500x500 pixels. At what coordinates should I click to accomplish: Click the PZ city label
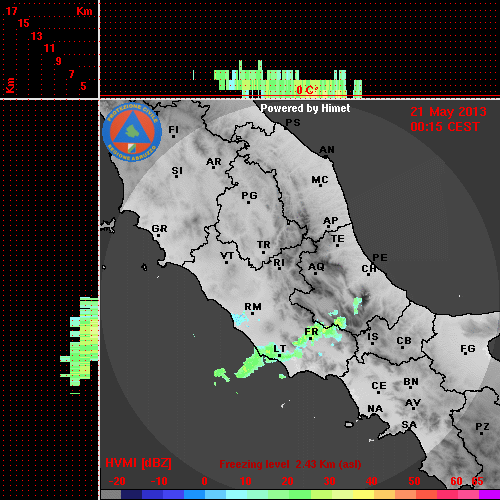point(482,426)
